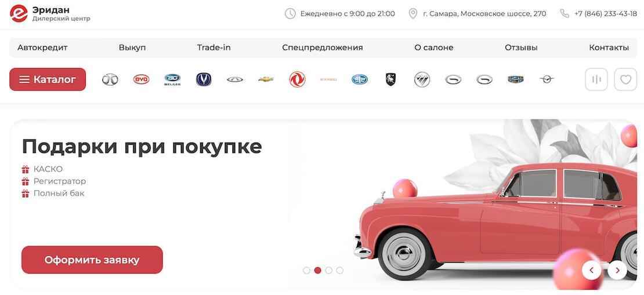Click the Оформить заявку button
644x295 pixels.
tap(92, 260)
